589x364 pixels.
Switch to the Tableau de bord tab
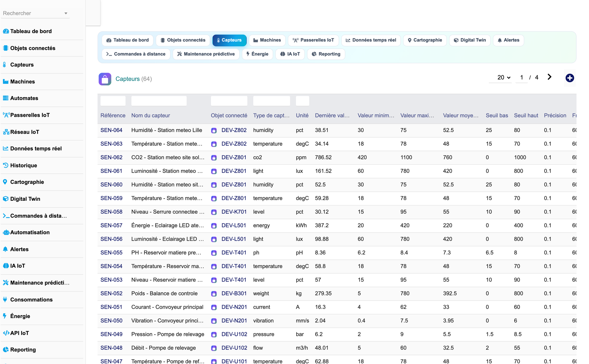pyautogui.click(x=127, y=40)
